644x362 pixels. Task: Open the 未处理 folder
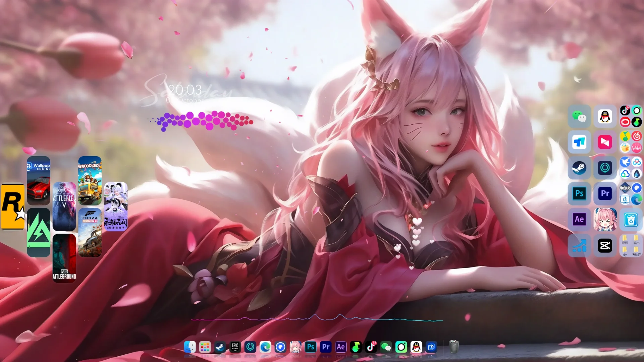click(636, 251)
